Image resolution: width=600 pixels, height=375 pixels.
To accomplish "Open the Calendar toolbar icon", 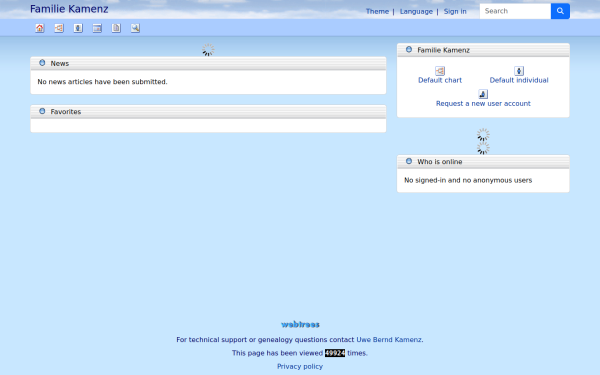I will coord(97,28).
